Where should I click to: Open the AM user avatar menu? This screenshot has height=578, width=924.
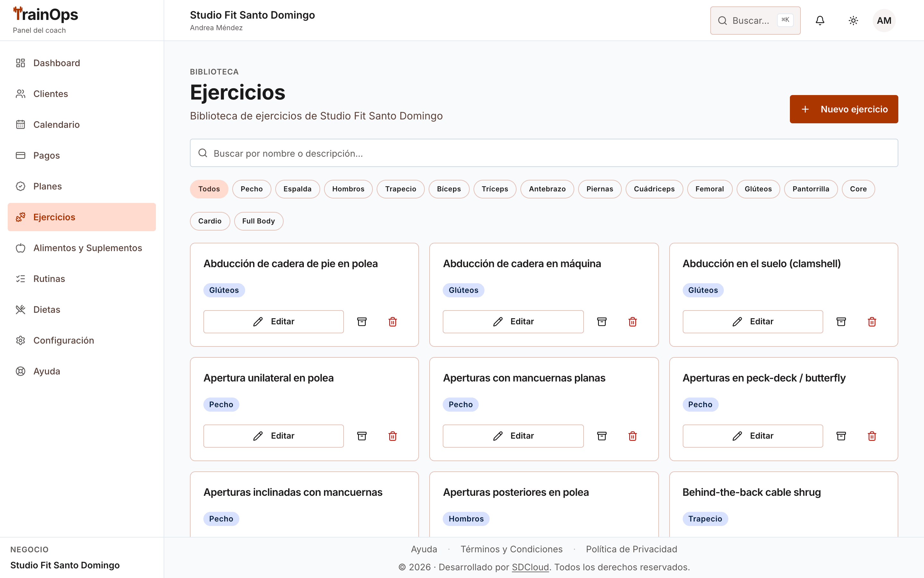coord(884,21)
